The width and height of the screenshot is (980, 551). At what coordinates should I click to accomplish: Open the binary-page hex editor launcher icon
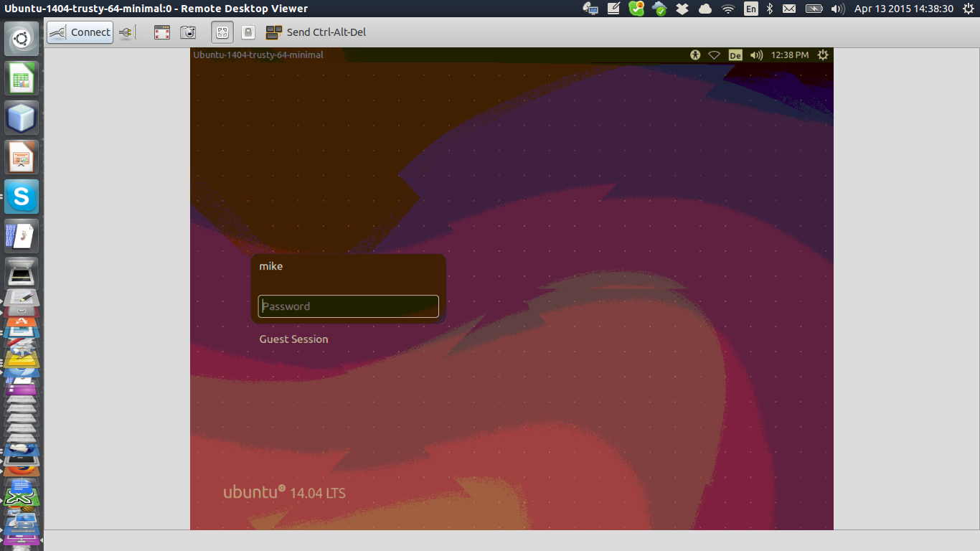click(22, 235)
